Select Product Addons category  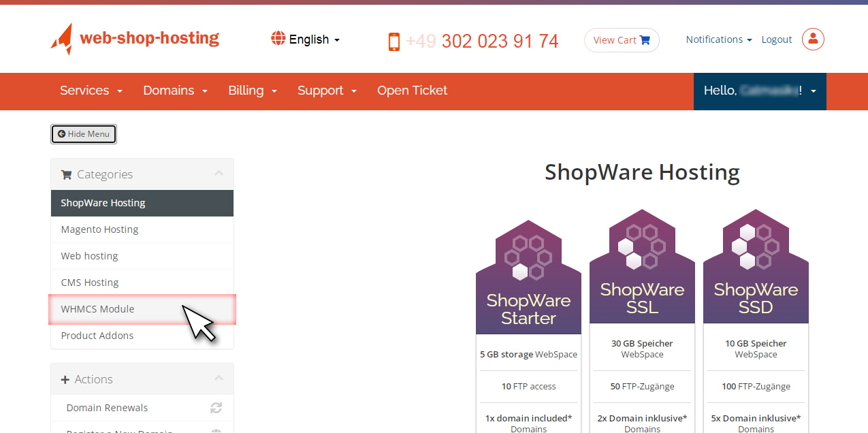tap(142, 336)
